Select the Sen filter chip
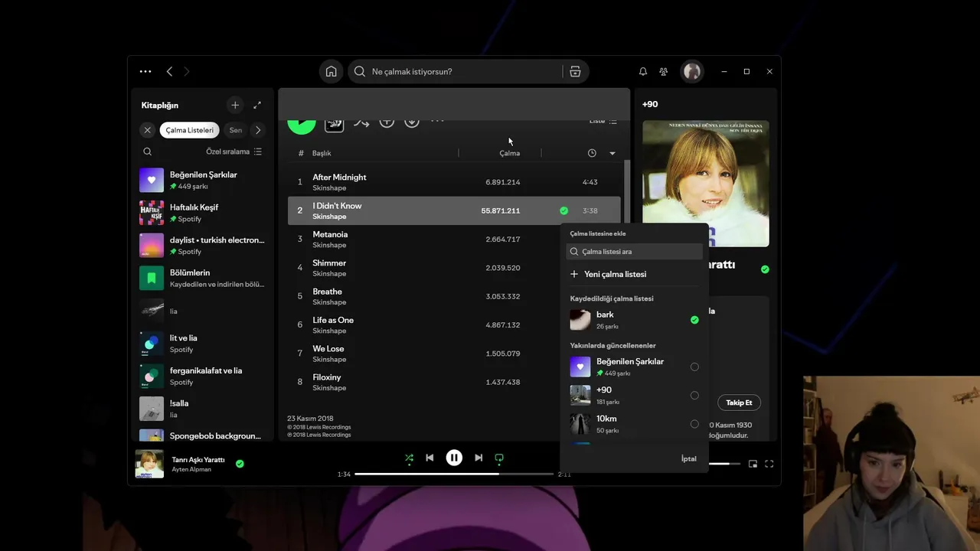 point(236,130)
